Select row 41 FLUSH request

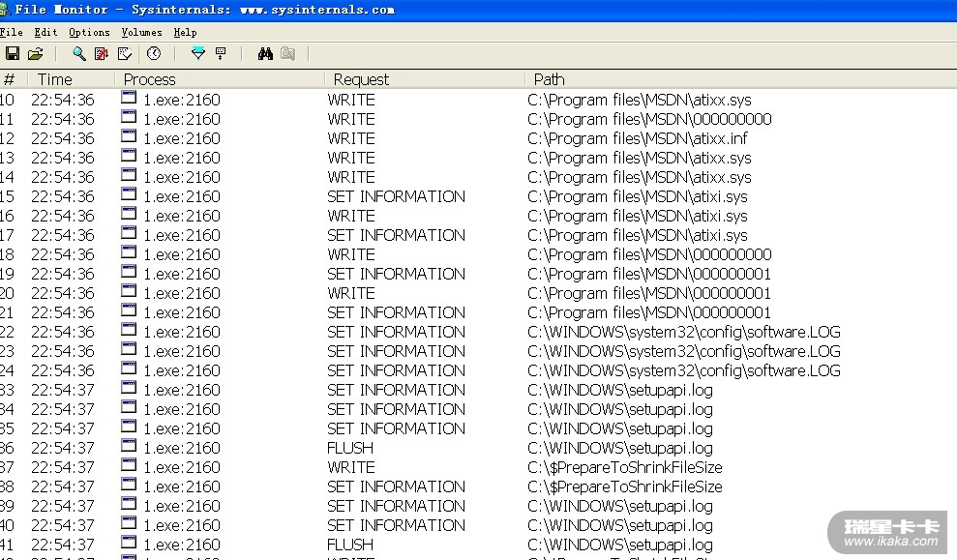click(x=350, y=545)
